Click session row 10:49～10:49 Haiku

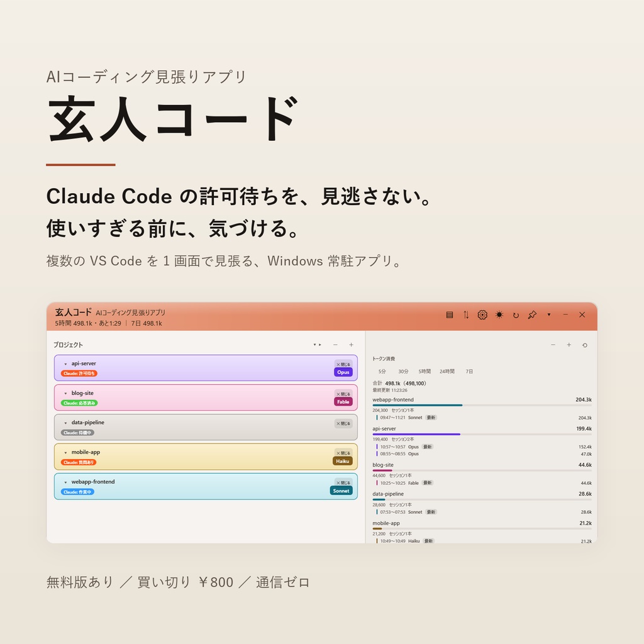pyautogui.click(x=484, y=541)
